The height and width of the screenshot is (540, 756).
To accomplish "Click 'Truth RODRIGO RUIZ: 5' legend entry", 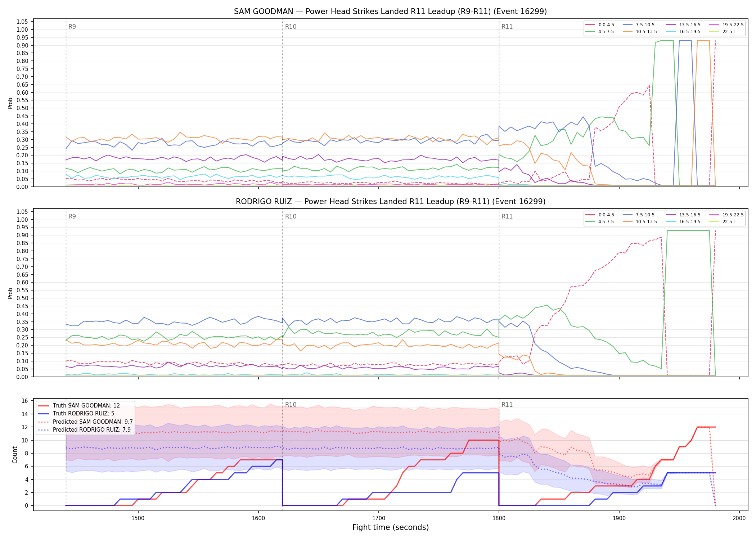I will 84,414.
